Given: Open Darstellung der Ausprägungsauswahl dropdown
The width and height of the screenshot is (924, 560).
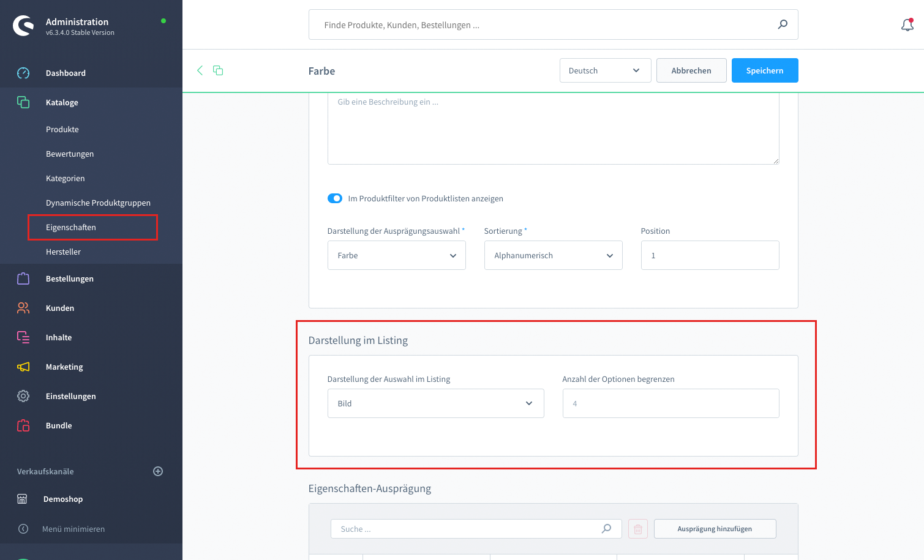Looking at the screenshot, I should click(397, 255).
